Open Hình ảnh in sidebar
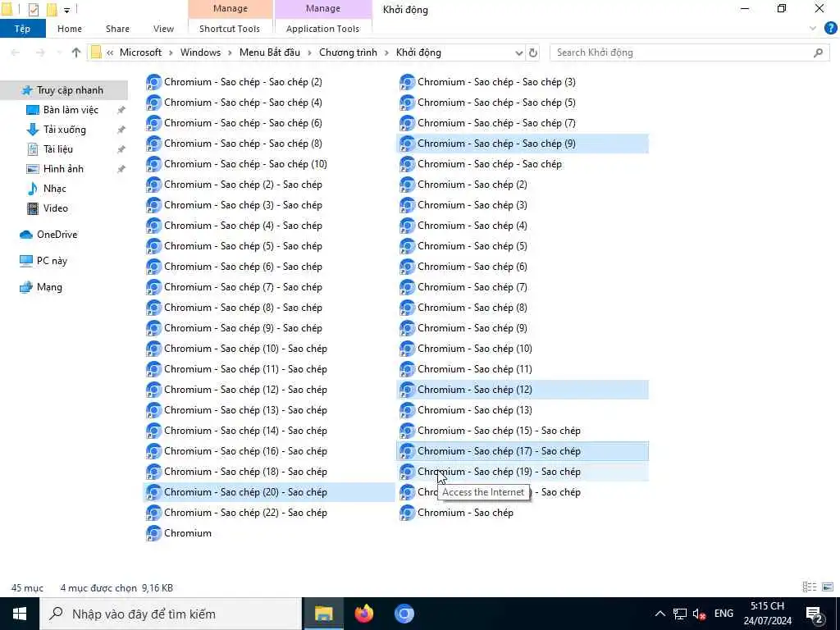The image size is (840, 630). 63,169
